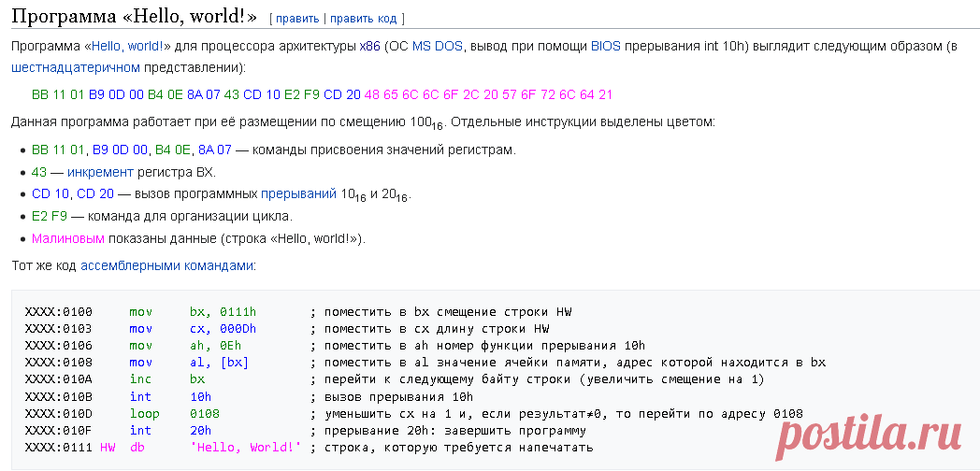Open the BIOS link

[x=606, y=46]
